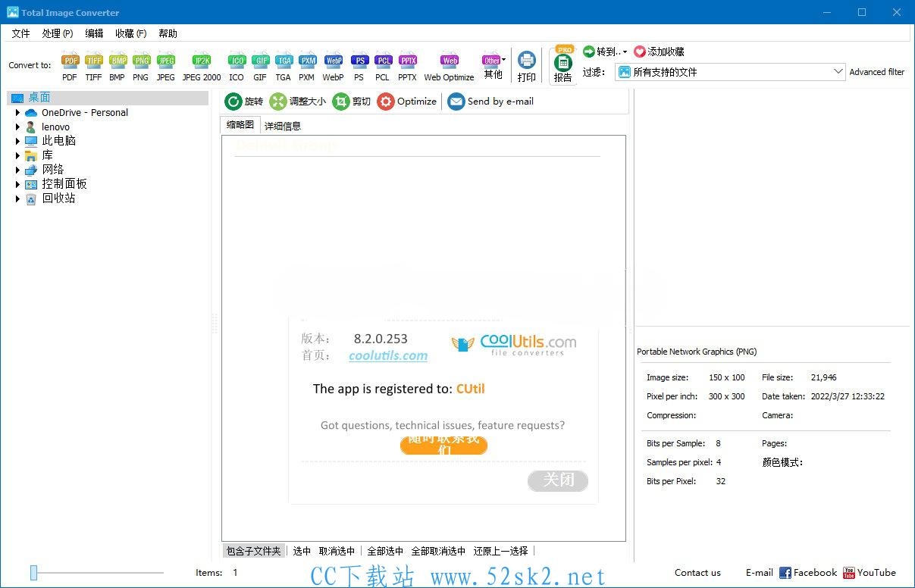Open the 收藏 (F) menu
The height and width of the screenshot is (588, 915).
coord(130,33)
